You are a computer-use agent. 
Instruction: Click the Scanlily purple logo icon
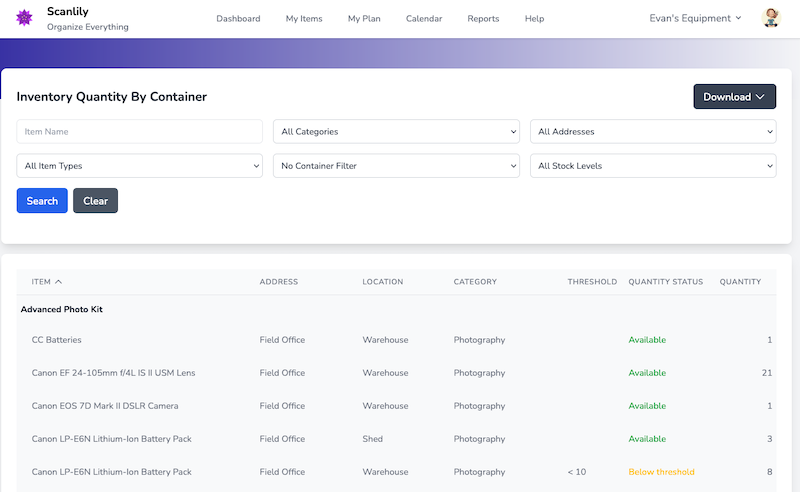pyautogui.click(x=25, y=18)
